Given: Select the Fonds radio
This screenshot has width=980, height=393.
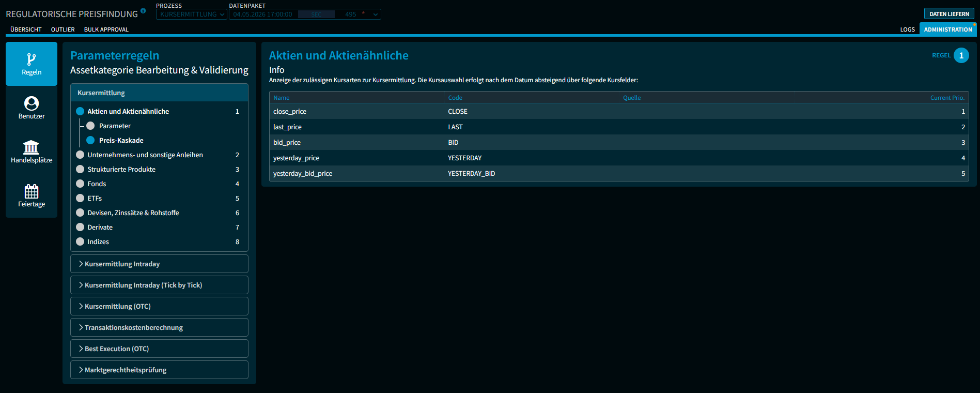Looking at the screenshot, I should (x=80, y=184).
